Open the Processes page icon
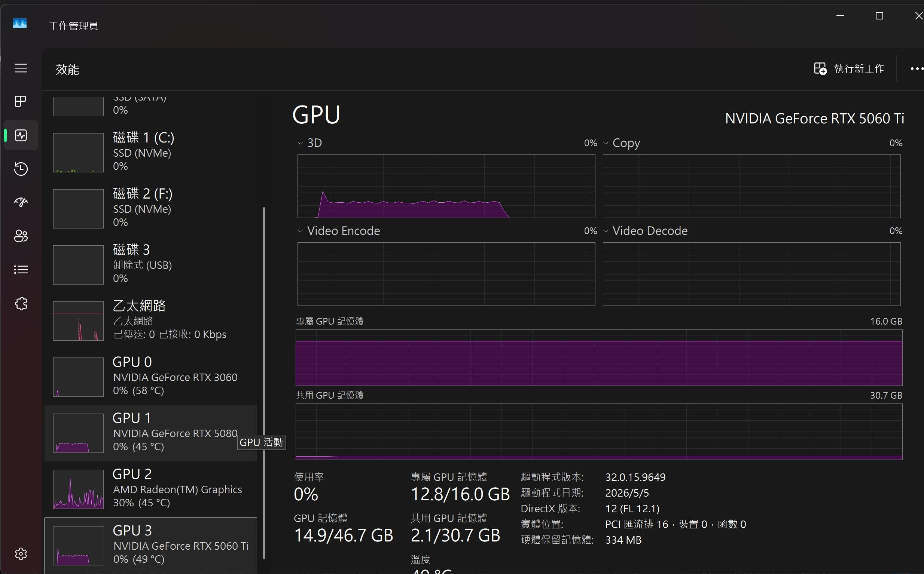 (21, 101)
